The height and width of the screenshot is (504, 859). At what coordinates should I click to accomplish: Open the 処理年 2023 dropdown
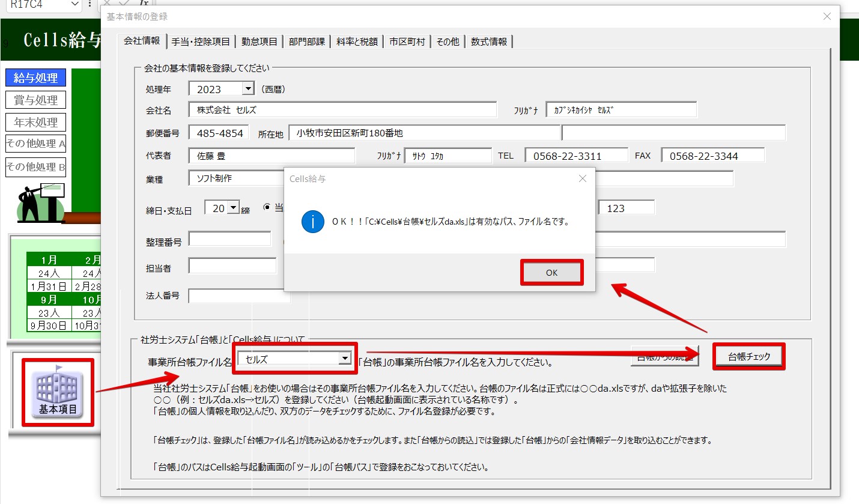click(x=247, y=89)
